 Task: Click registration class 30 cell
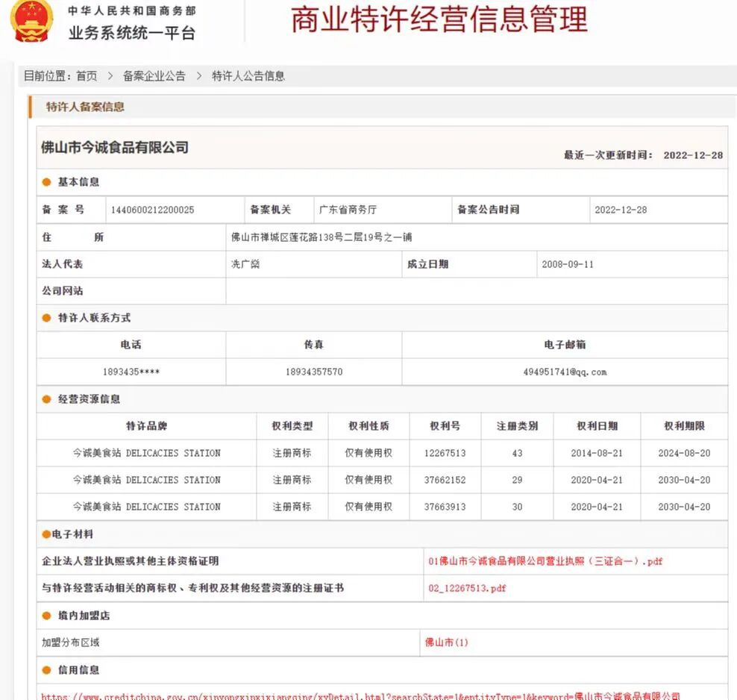(517, 507)
